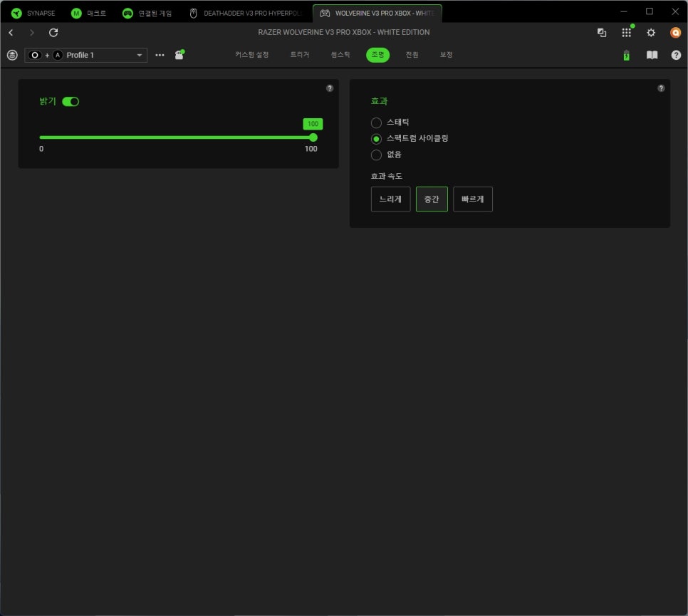This screenshot has height=616, width=688.
Task: Switch to the 매크로 tab
Action: pos(88,13)
